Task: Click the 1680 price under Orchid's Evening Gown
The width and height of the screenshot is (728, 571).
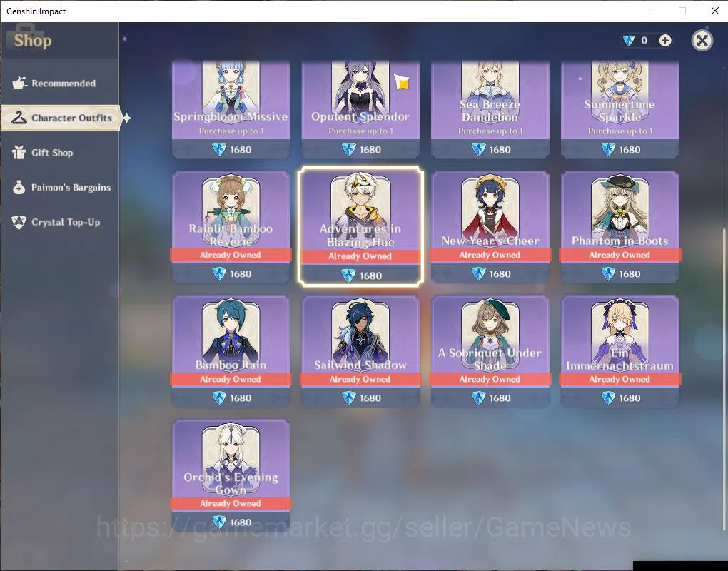Action: (241, 522)
